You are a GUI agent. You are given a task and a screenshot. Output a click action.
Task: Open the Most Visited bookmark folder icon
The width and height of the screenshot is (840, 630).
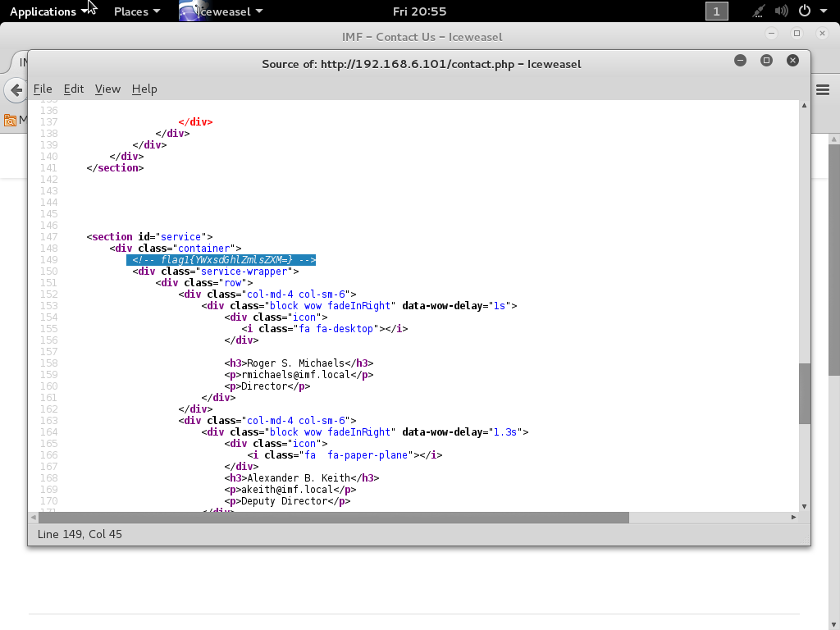click(12, 119)
